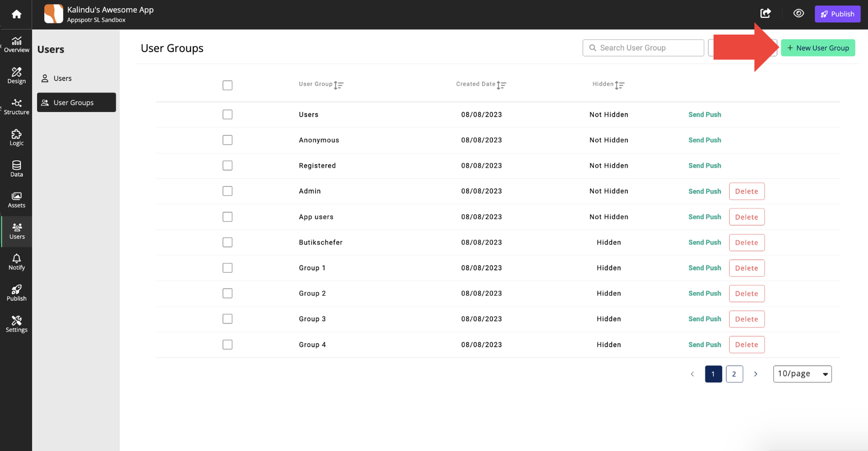Open the Settings section
868x451 pixels.
click(17, 324)
